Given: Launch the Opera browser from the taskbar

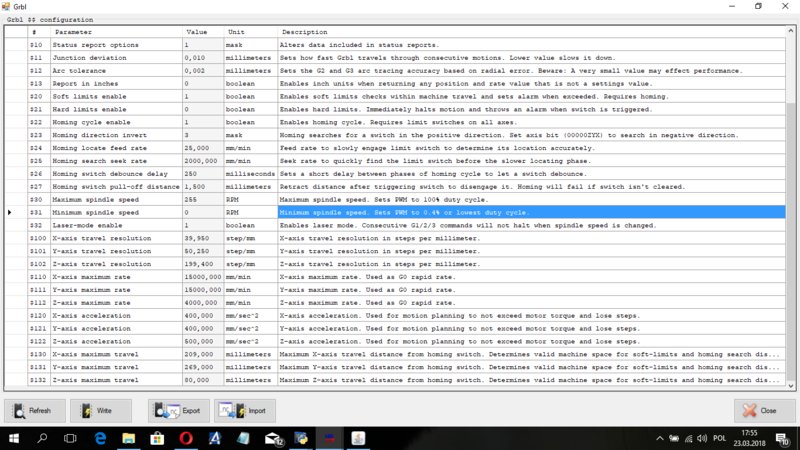Looking at the screenshot, I should pos(186,438).
